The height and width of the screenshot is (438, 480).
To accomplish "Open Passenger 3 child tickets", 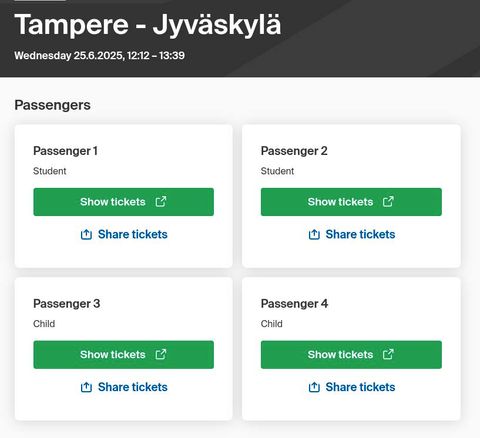I will pos(124,355).
